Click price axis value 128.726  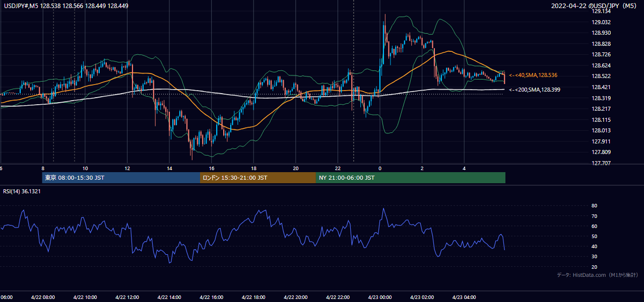tap(601, 54)
